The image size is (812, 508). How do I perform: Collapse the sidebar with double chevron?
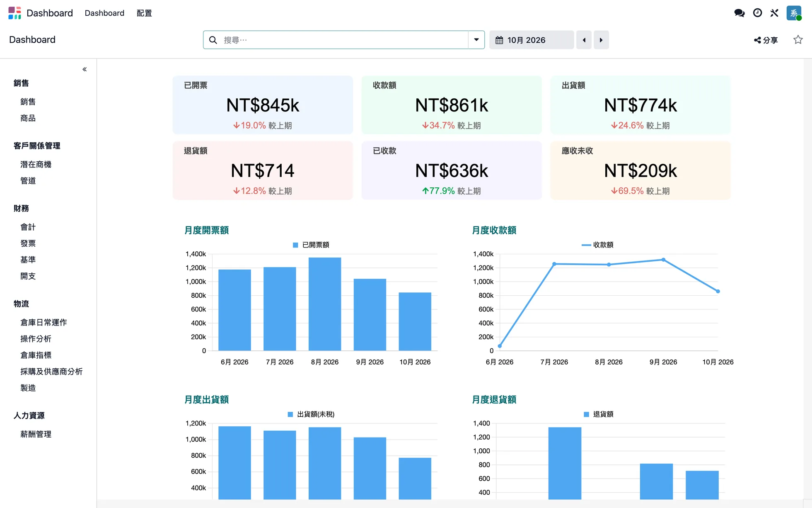(85, 69)
